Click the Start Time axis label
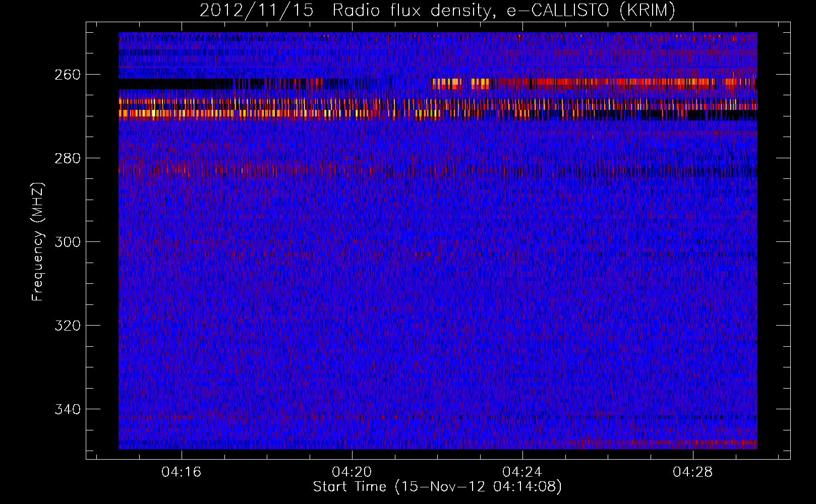Viewport: 816px width, 504px height. tap(437, 487)
